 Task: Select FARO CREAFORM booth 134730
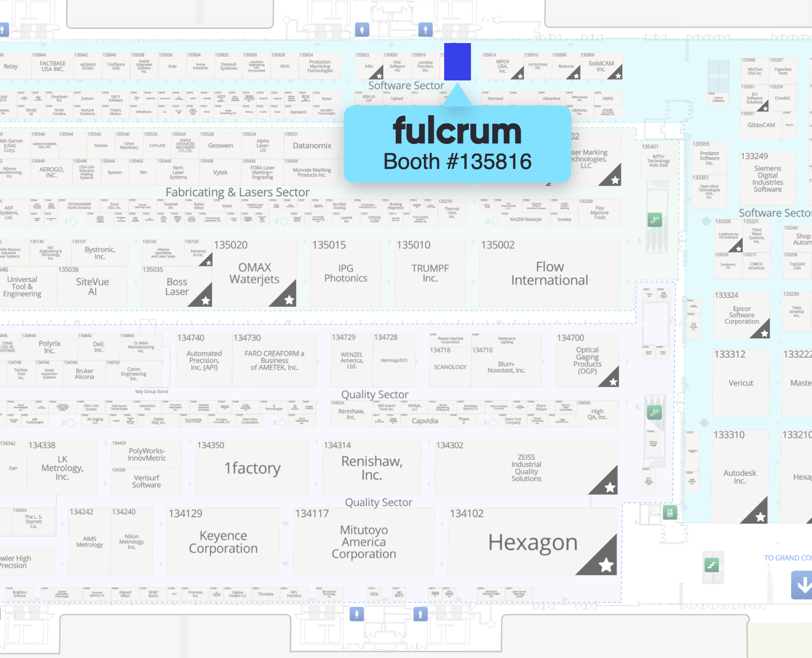[x=274, y=360]
